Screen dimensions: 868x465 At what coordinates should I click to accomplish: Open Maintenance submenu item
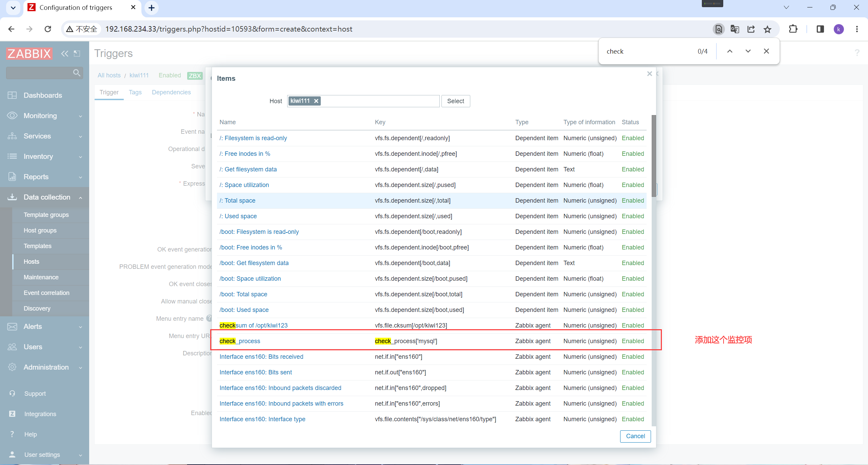coord(41,277)
